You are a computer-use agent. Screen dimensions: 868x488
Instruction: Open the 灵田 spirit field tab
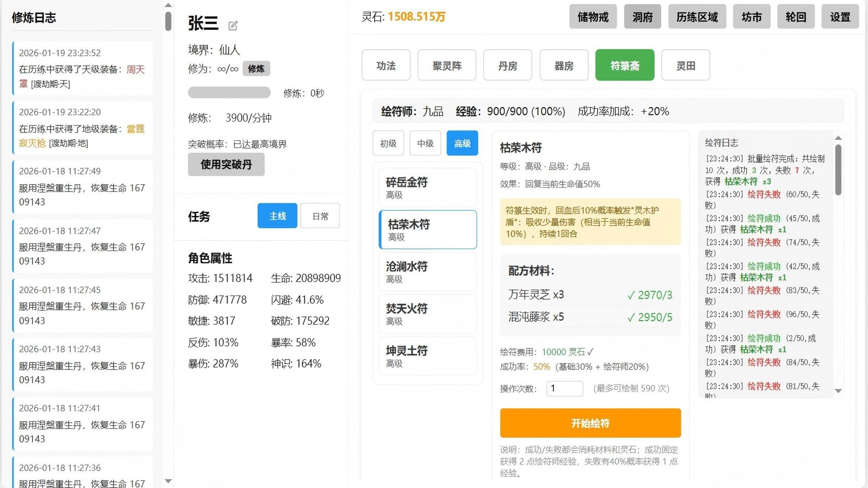click(x=685, y=65)
